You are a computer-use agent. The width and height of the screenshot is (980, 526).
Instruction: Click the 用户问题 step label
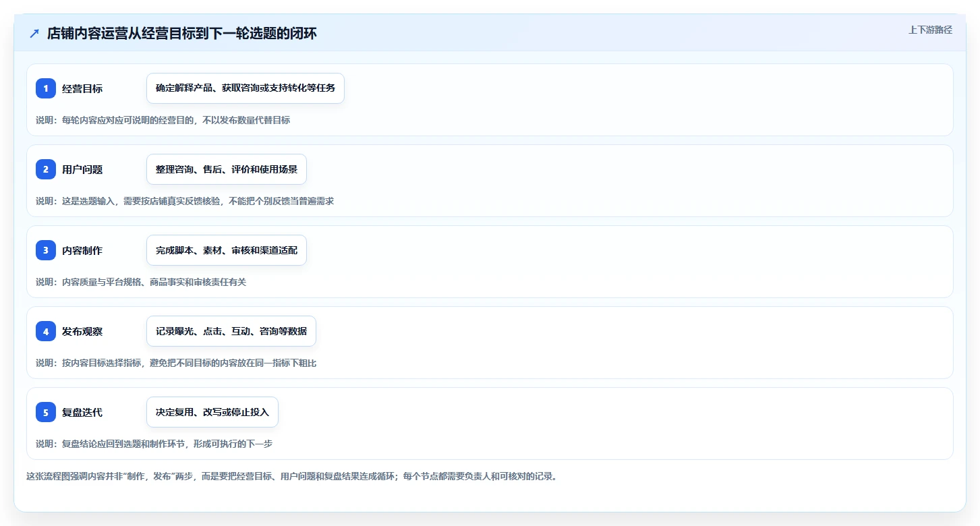(x=82, y=169)
